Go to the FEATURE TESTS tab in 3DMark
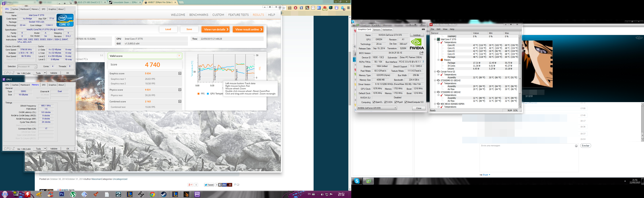644x198 pixels. pos(239,15)
